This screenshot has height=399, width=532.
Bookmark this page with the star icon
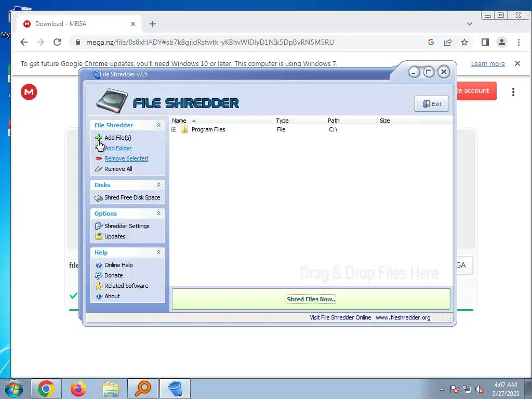464,42
